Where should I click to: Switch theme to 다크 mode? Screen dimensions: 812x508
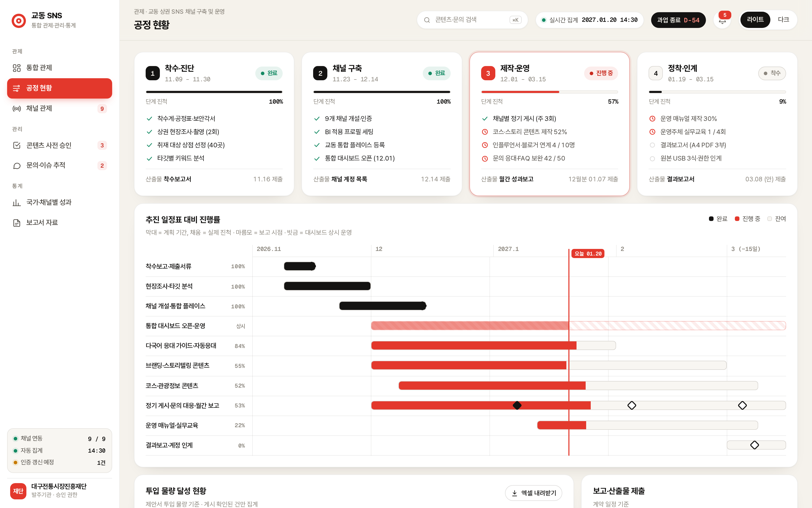coord(783,20)
